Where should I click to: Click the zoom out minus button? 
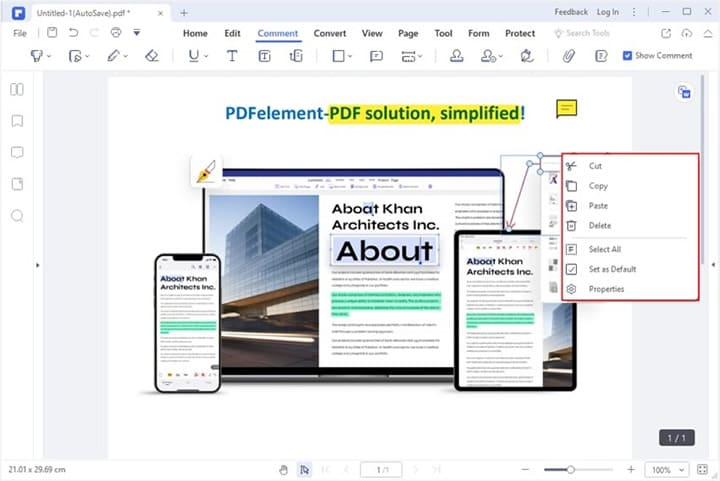click(525, 469)
